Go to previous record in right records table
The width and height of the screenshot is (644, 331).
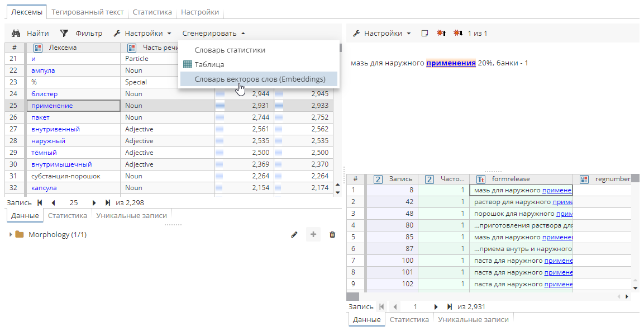395,307
